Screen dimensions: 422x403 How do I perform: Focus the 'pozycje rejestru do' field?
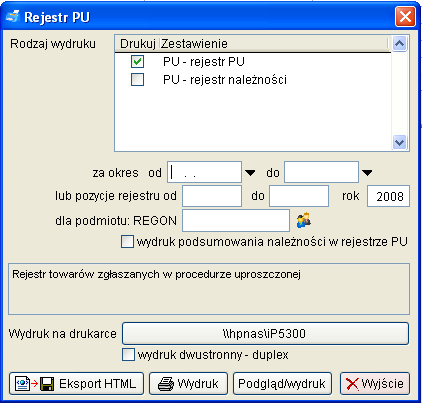point(299,196)
